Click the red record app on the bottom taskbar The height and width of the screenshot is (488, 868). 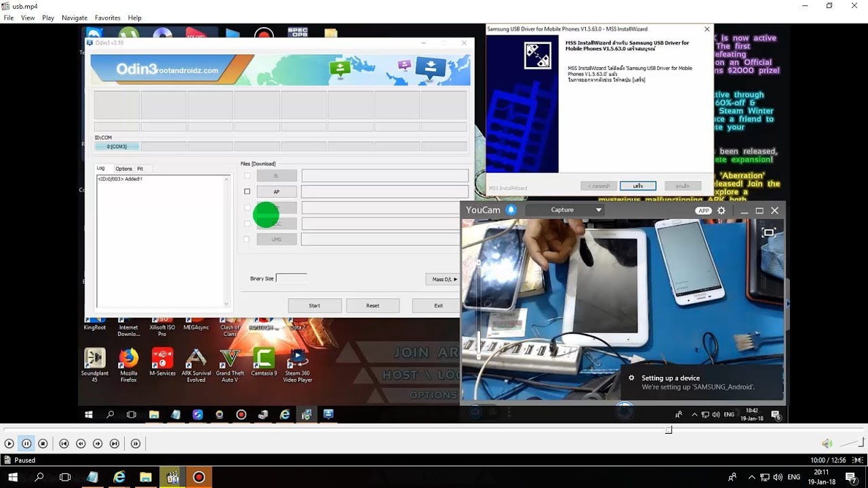click(199, 477)
